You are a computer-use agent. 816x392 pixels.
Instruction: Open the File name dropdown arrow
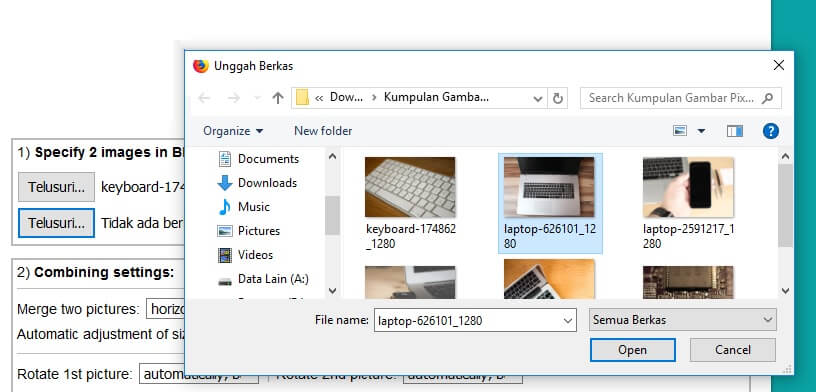pos(568,321)
